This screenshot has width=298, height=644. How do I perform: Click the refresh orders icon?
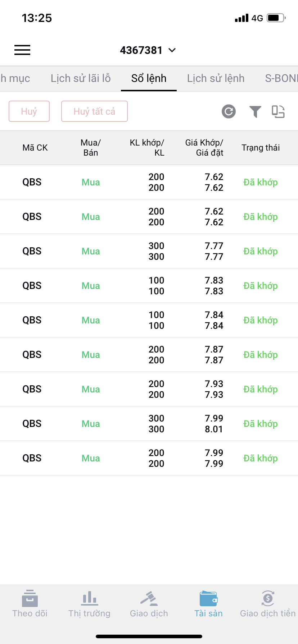229,111
